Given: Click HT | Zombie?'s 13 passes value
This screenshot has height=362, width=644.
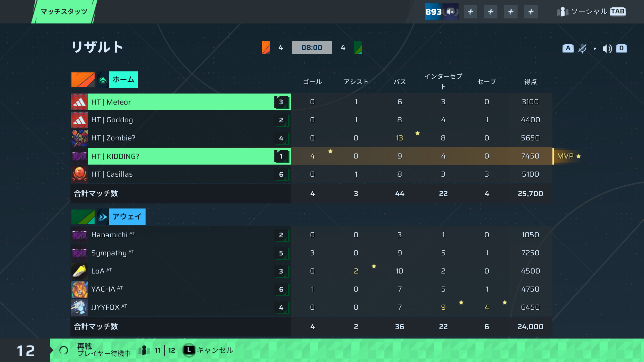Looking at the screenshot, I should [x=399, y=138].
